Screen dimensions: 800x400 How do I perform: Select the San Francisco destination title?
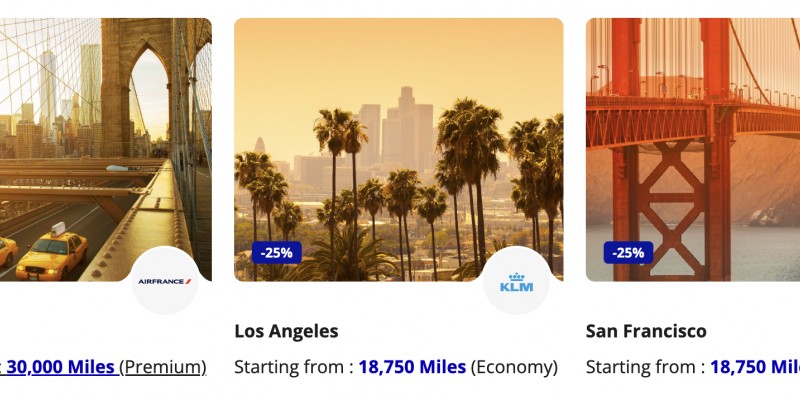pos(646,331)
